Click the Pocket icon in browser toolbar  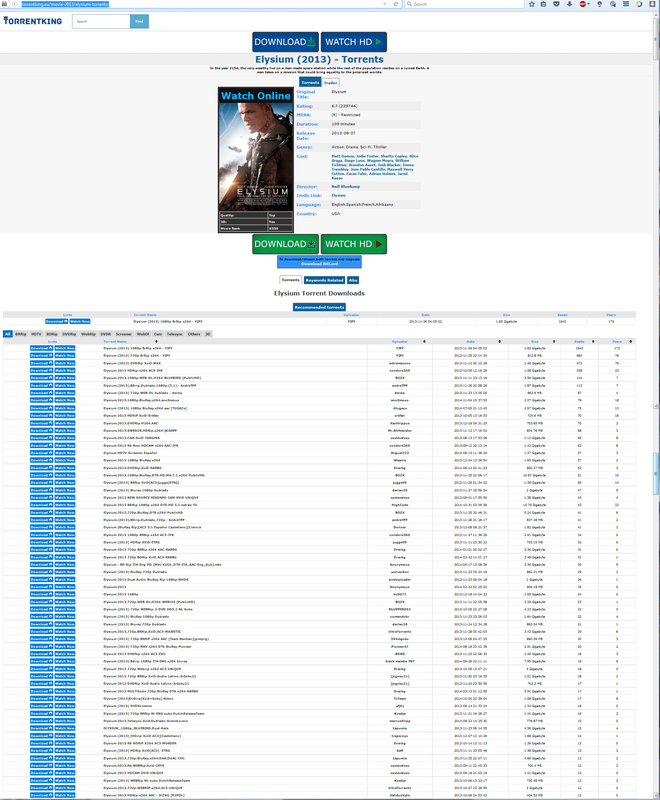tap(556, 4)
